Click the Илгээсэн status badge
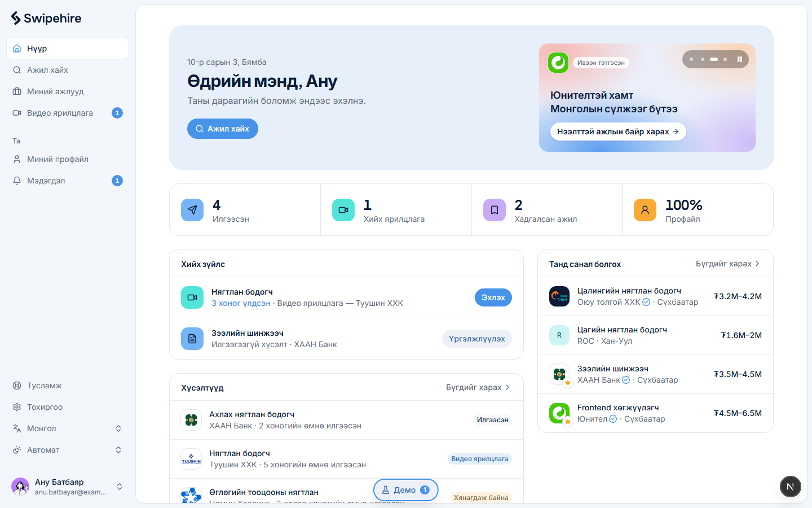This screenshot has width=812, height=508. (493, 420)
